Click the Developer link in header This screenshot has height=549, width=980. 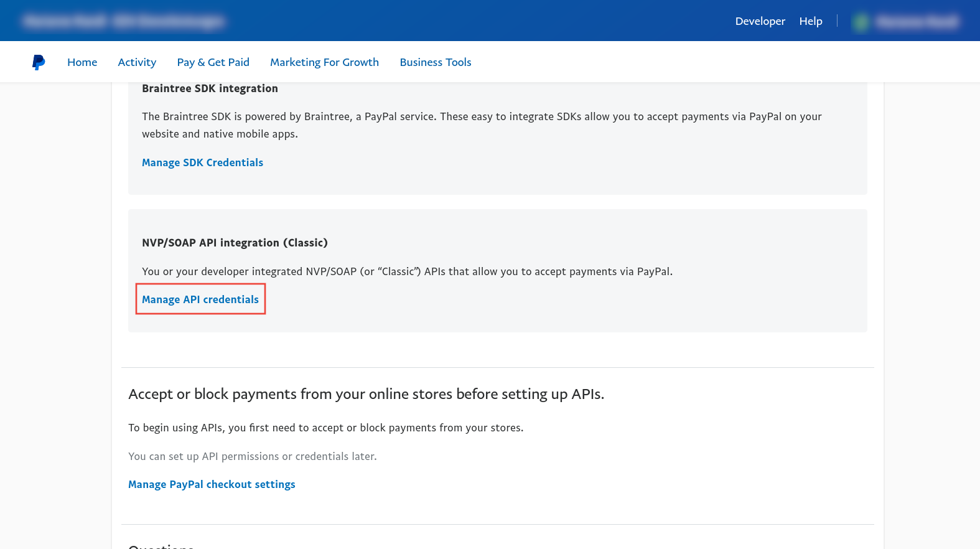[x=760, y=21]
